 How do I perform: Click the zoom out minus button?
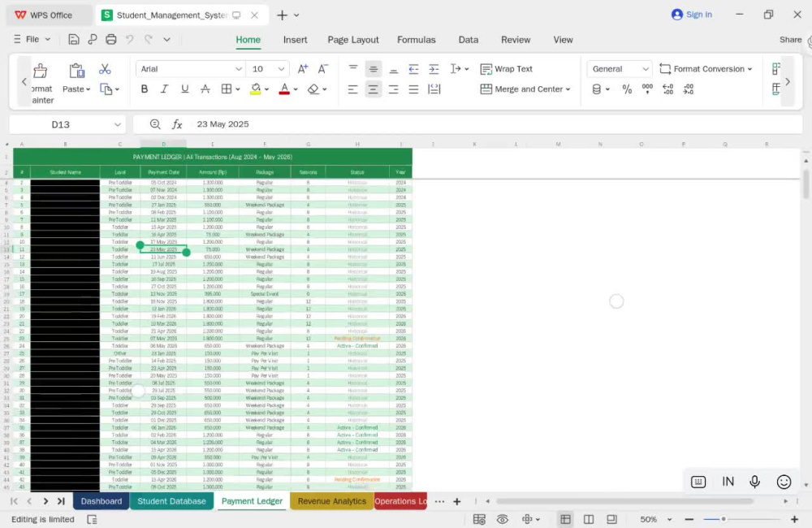click(x=689, y=519)
